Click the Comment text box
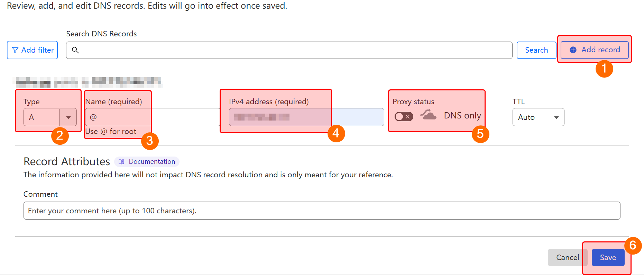644x275 pixels. pyautogui.click(x=322, y=211)
